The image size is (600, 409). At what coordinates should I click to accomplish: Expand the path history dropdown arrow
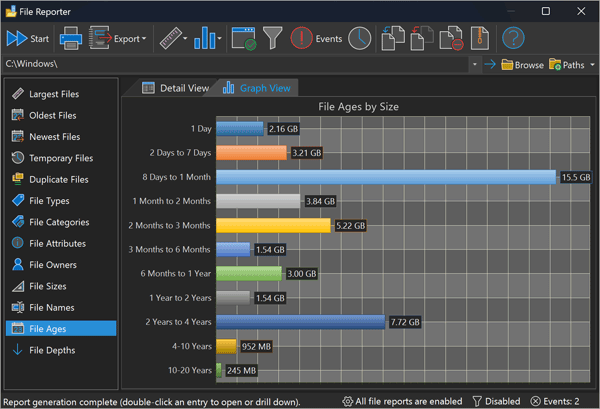click(475, 65)
